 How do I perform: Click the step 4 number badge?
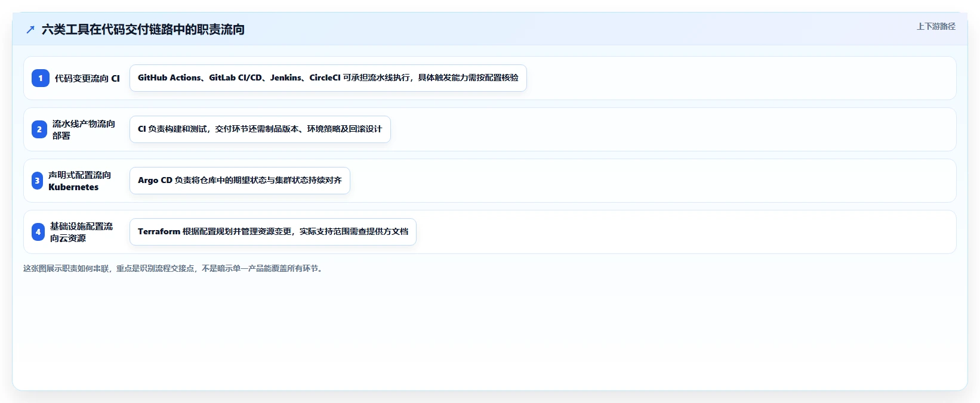pyautogui.click(x=38, y=232)
